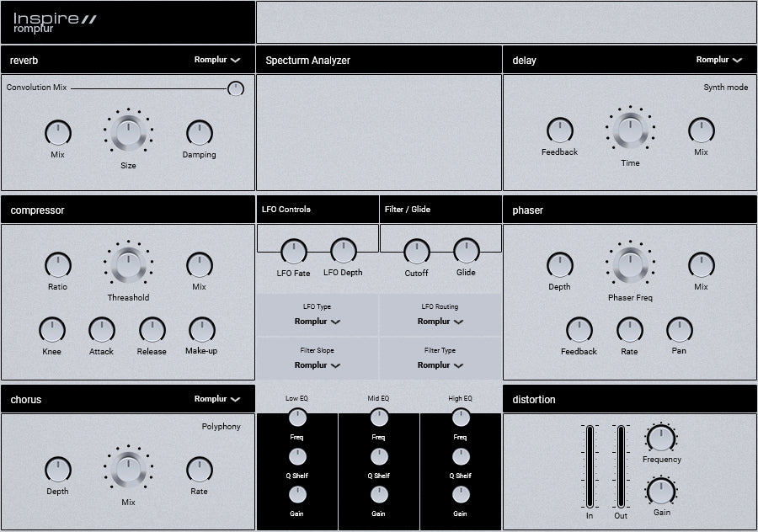Click the LFO Fate knob
Image resolution: width=758 pixels, height=532 pixels.
[294, 252]
